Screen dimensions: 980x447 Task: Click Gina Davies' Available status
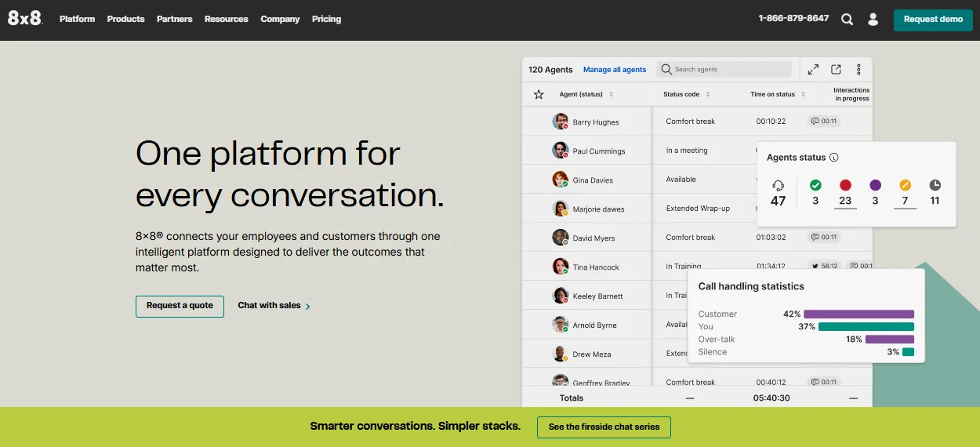681,180
